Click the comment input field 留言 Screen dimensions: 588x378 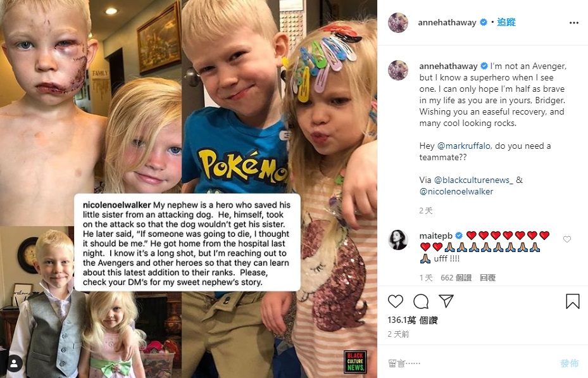pos(469,363)
